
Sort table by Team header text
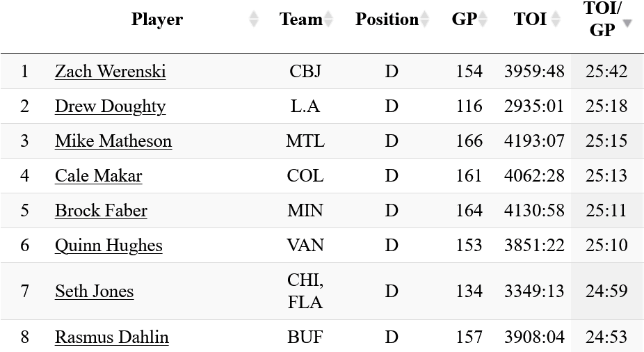(x=300, y=19)
